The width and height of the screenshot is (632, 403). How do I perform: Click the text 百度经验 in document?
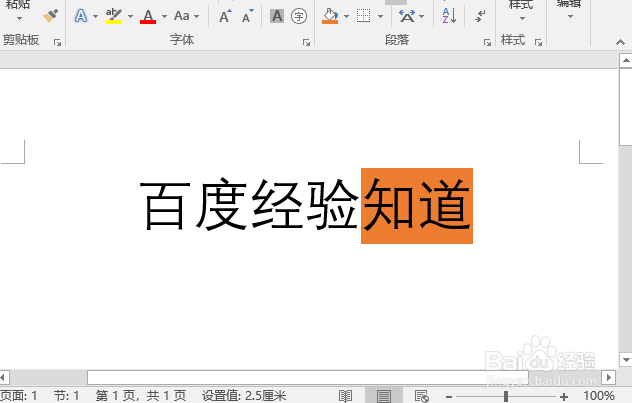point(249,204)
